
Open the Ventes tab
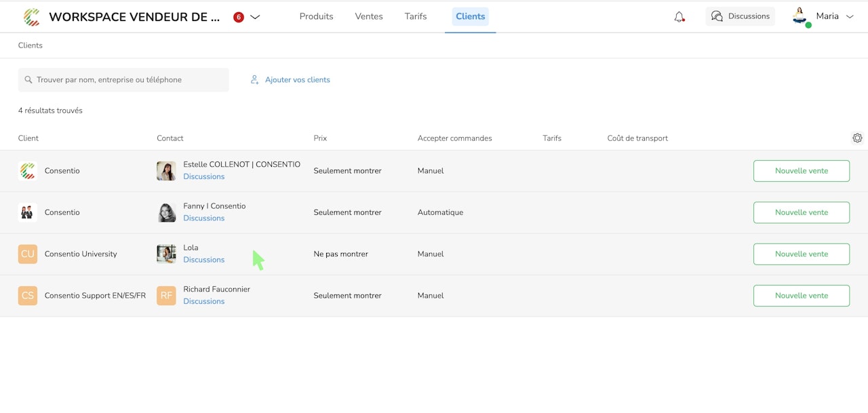(x=369, y=16)
